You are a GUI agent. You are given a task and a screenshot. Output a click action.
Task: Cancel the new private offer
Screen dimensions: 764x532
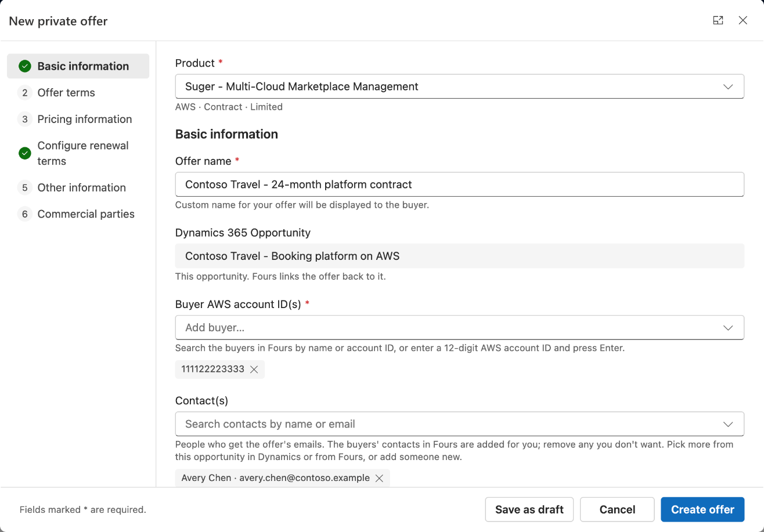click(x=617, y=509)
